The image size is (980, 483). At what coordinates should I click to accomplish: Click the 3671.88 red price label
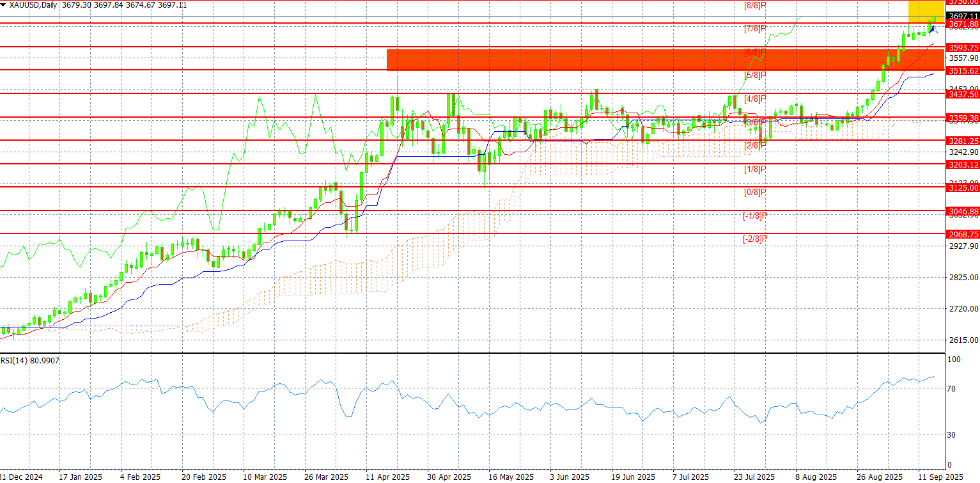pos(963,24)
